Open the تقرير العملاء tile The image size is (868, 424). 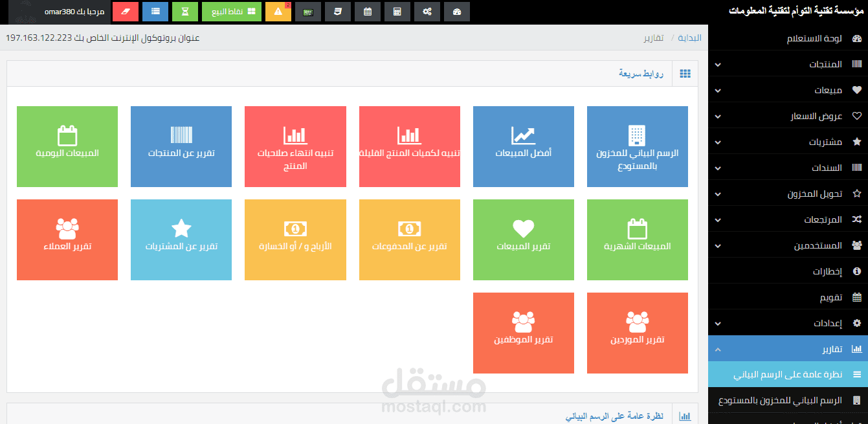coord(67,240)
